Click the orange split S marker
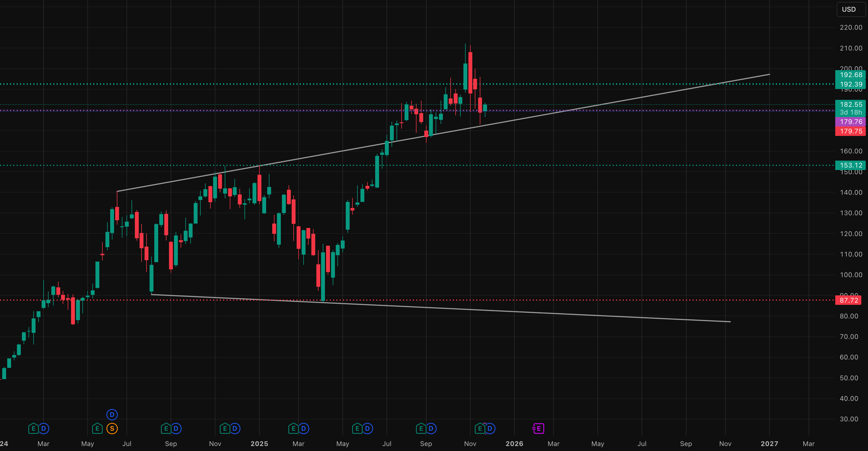Viewport: 868px width, 451px height. 112,429
